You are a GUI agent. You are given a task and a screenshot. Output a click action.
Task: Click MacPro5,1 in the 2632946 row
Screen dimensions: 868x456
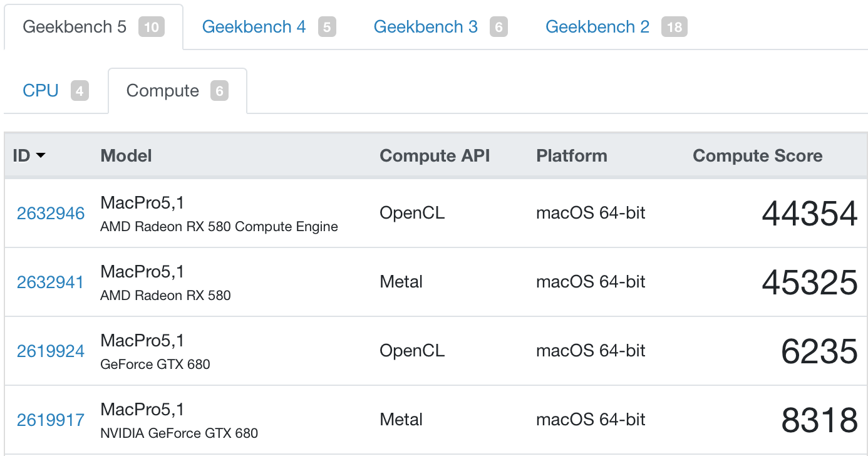pos(142,203)
